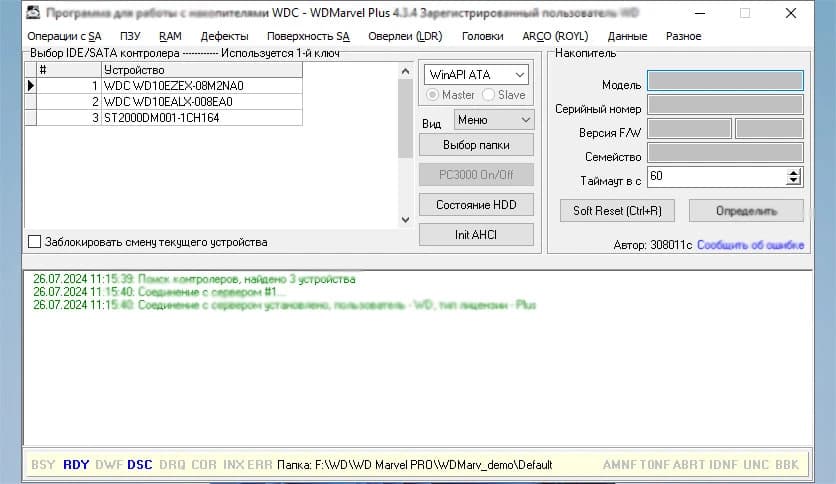
Task: Click the COR status indicator
Action: pos(204,465)
